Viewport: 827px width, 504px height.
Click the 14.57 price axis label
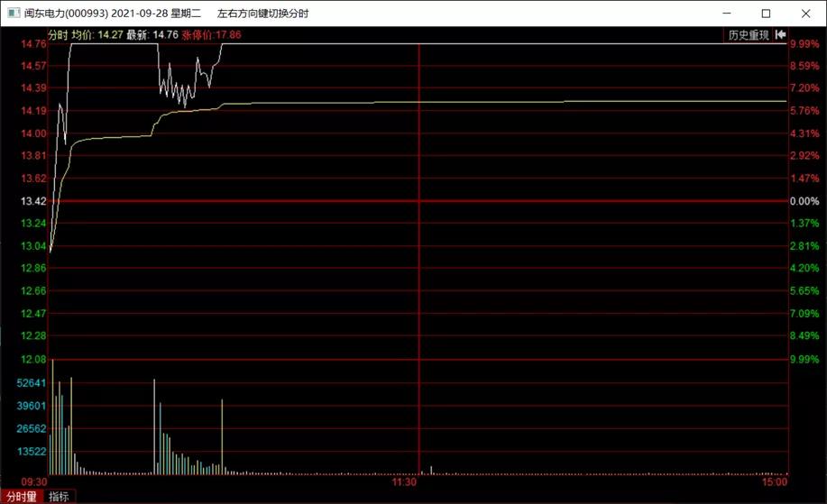(33, 66)
